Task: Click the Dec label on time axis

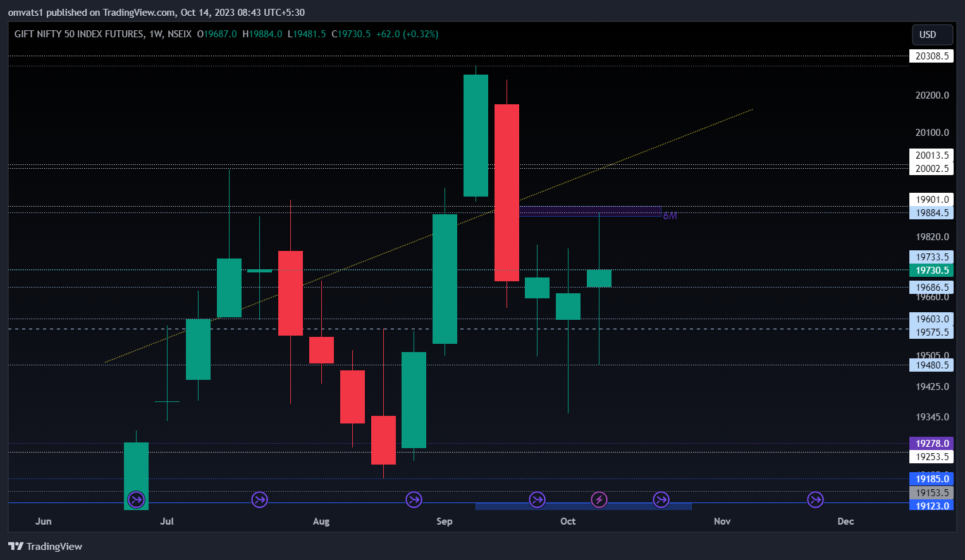Action: (x=845, y=521)
